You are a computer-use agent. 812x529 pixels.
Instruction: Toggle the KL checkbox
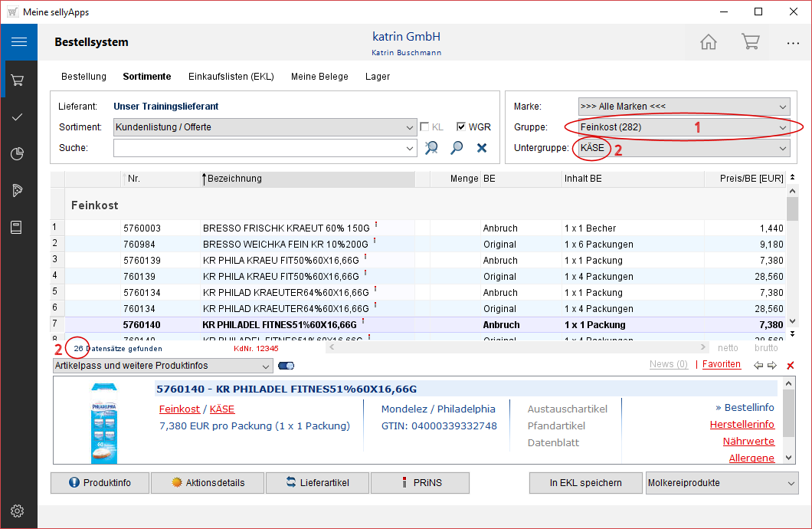point(424,127)
